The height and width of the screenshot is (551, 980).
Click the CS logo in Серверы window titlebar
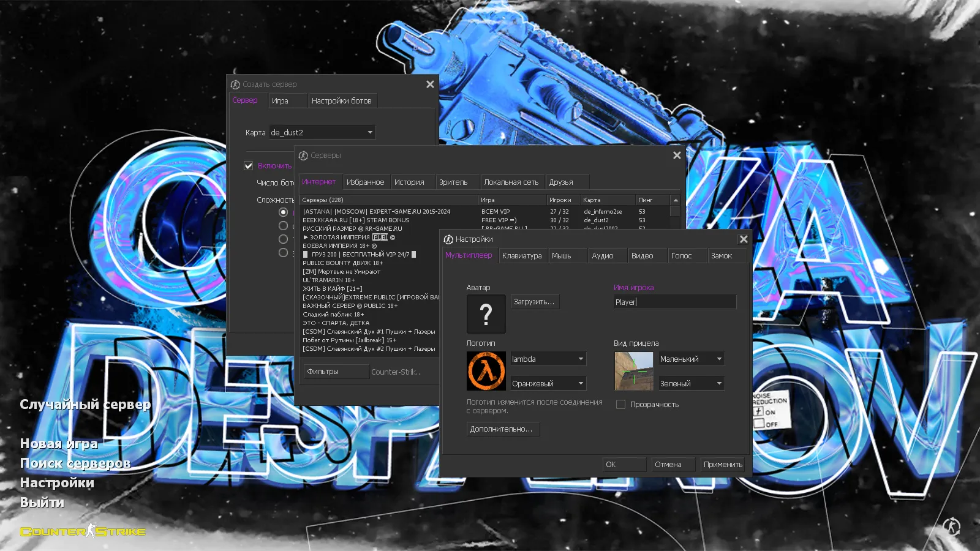point(304,156)
